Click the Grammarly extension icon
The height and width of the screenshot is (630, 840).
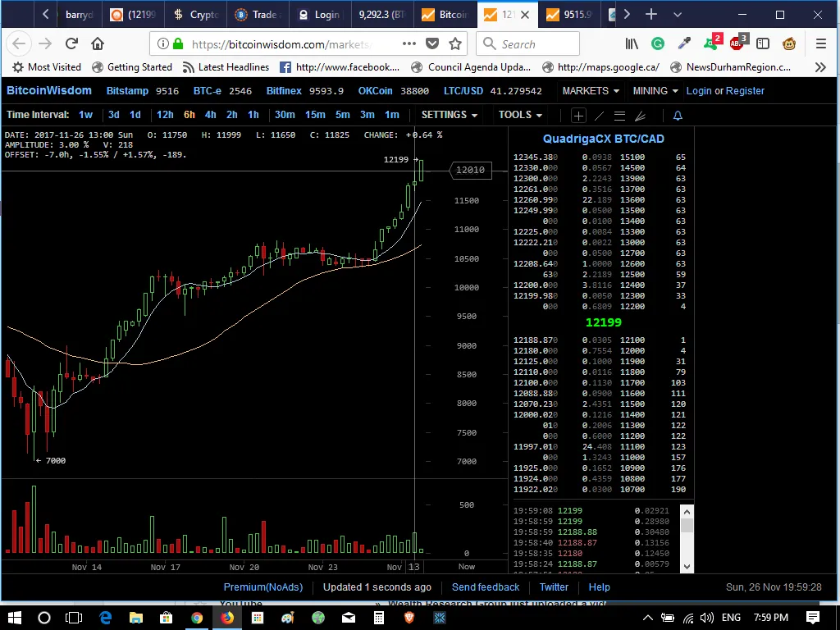click(x=658, y=44)
